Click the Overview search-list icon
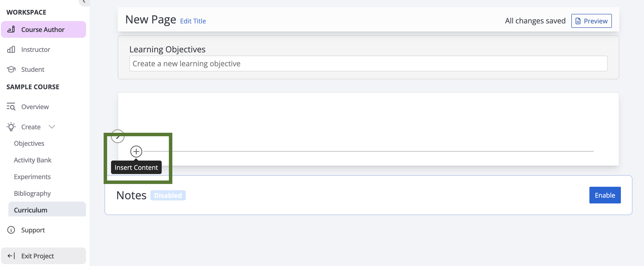644x266 pixels. pyautogui.click(x=11, y=107)
